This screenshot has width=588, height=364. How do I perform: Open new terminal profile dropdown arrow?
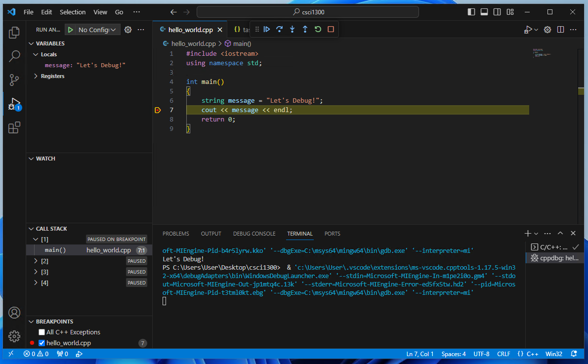pyautogui.click(x=536, y=234)
